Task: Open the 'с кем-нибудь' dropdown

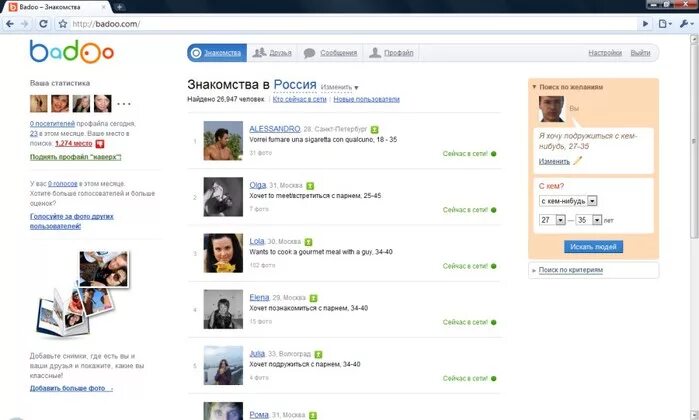Action: coord(568,201)
